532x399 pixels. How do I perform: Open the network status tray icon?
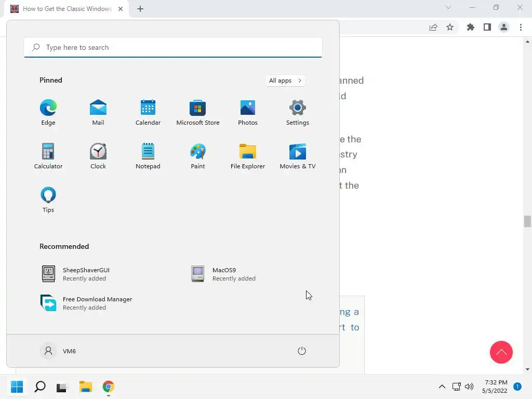coord(457,387)
